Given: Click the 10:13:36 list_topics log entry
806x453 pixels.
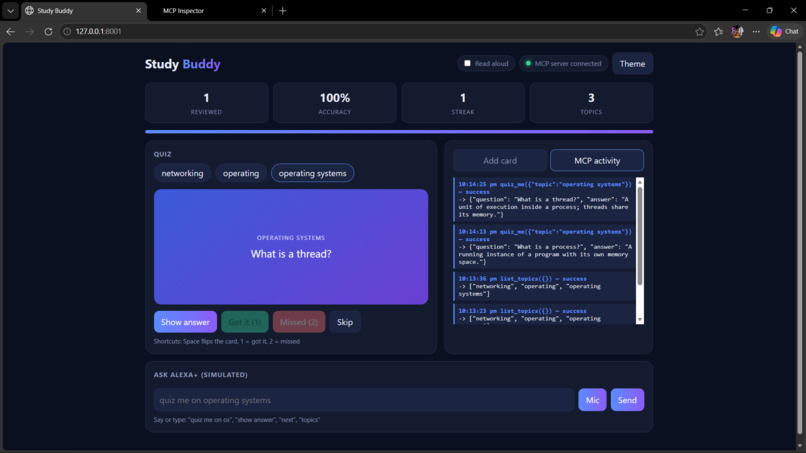Looking at the screenshot, I should pos(544,286).
